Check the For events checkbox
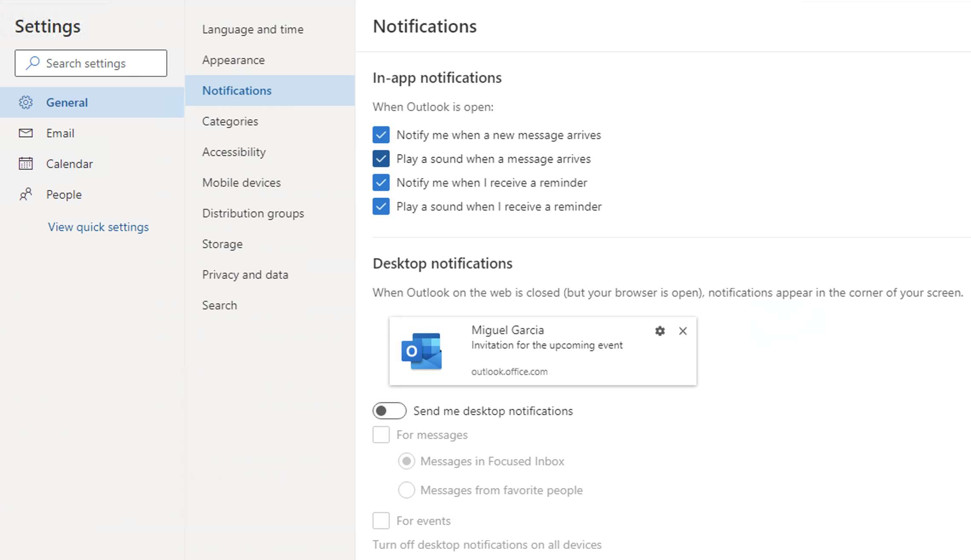Image resolution: width=971 pixels, height=560 pixels. 381,521
